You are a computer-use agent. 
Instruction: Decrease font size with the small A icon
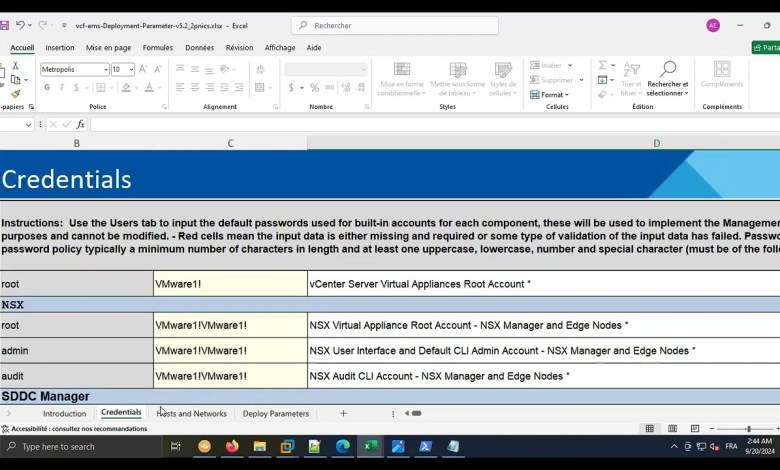coord(158,69)
